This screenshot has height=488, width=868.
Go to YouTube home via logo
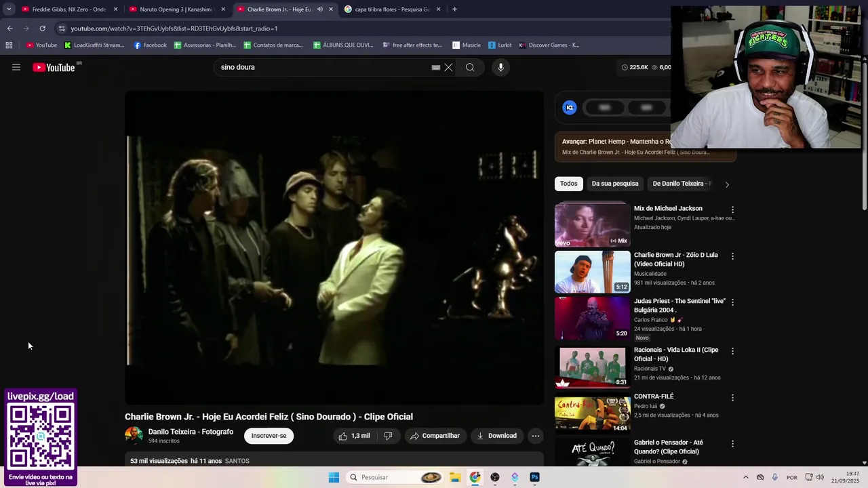(54, 67)
